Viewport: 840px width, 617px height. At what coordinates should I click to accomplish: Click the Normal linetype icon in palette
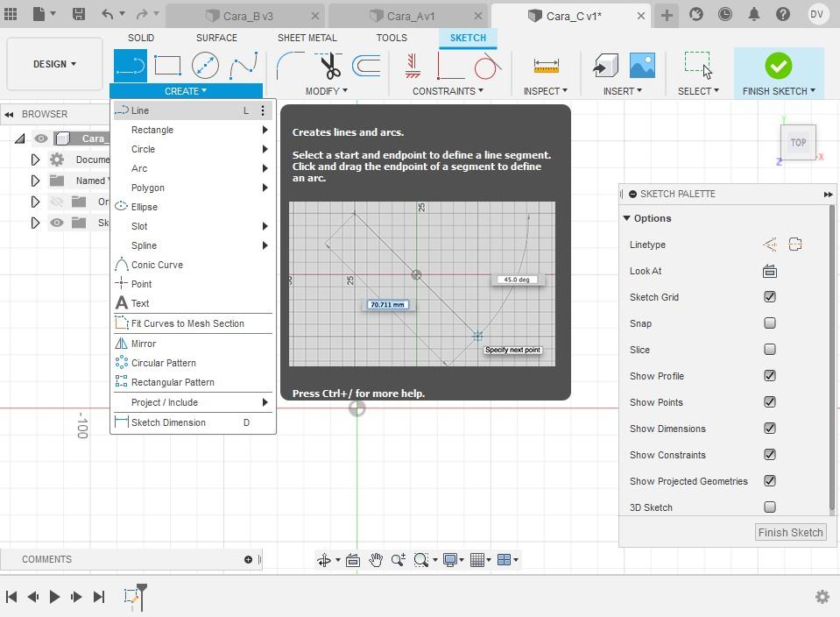click(x=770, y=245)
